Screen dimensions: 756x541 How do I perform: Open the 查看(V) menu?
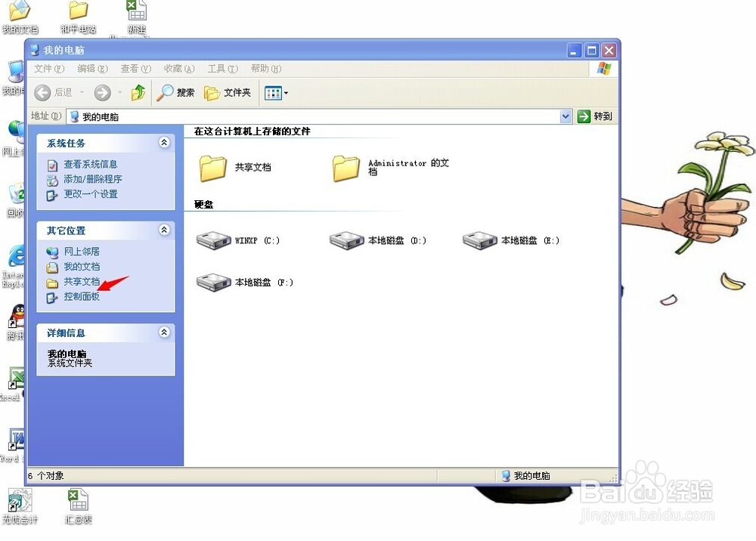tap(136, 69)
